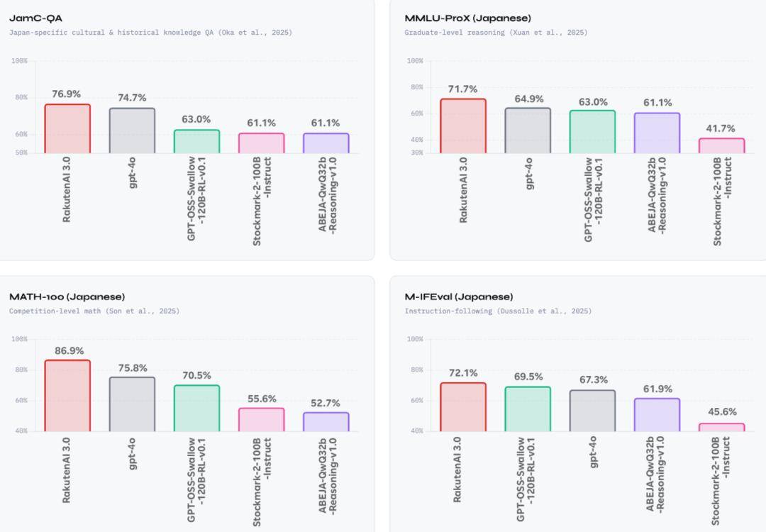The height and width of the screenshot is (532, 766).
Task: Select the 52.7% ABEJA bar in MATH-100
Action: (x=326, y=422)
